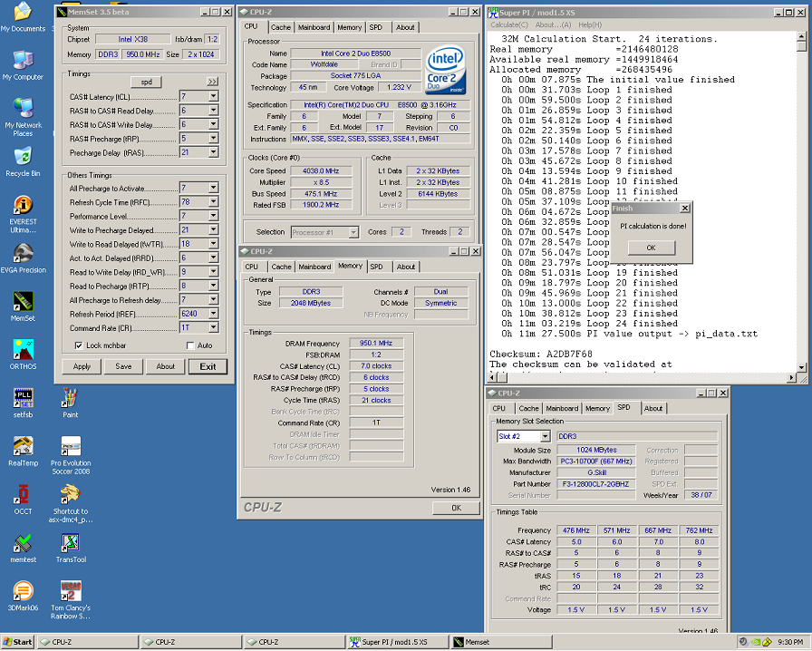The width and height of the screenshot is (812, 651).
Task: Switch to Super PI taskbar button
Action: coord(397,642)
